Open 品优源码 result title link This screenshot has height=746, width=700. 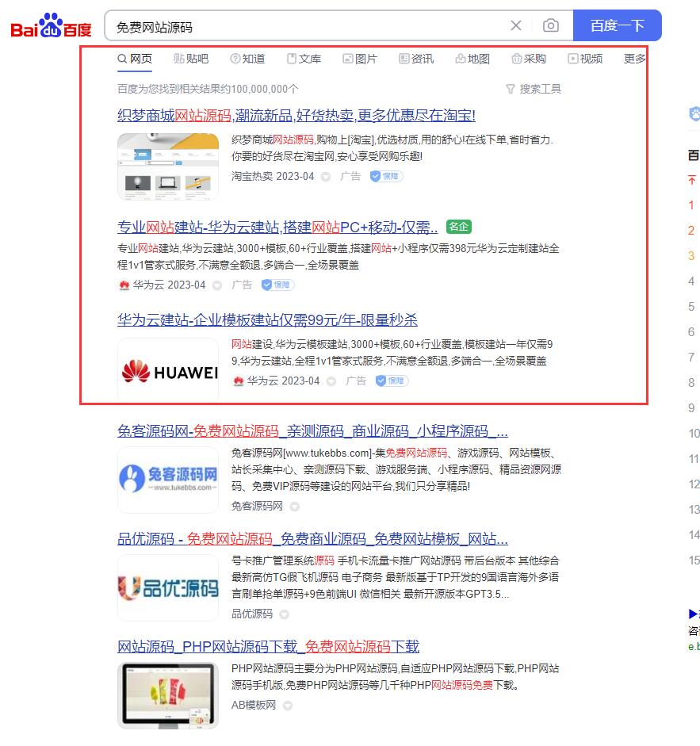point(312,538)
